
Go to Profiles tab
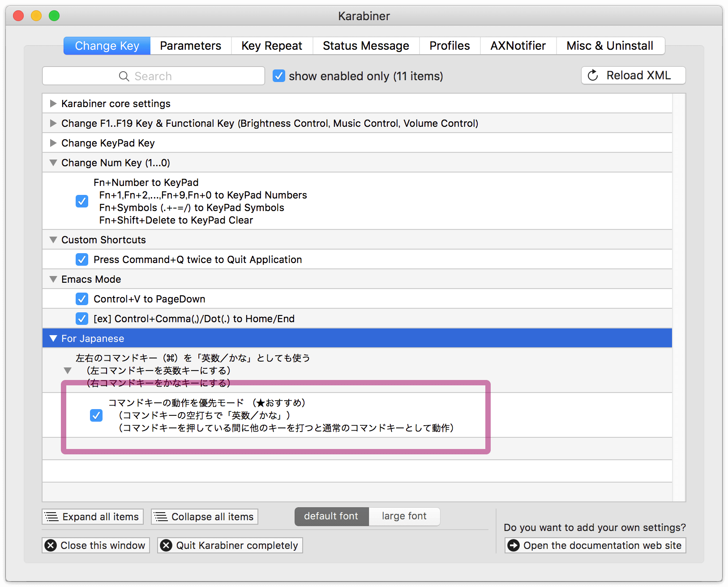(x=450, y=46)
